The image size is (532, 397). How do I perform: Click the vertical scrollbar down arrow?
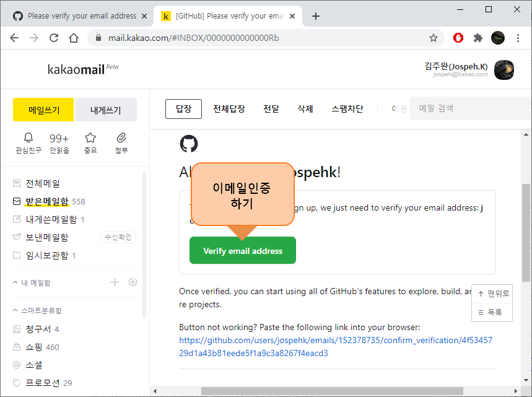coord(526,380)
